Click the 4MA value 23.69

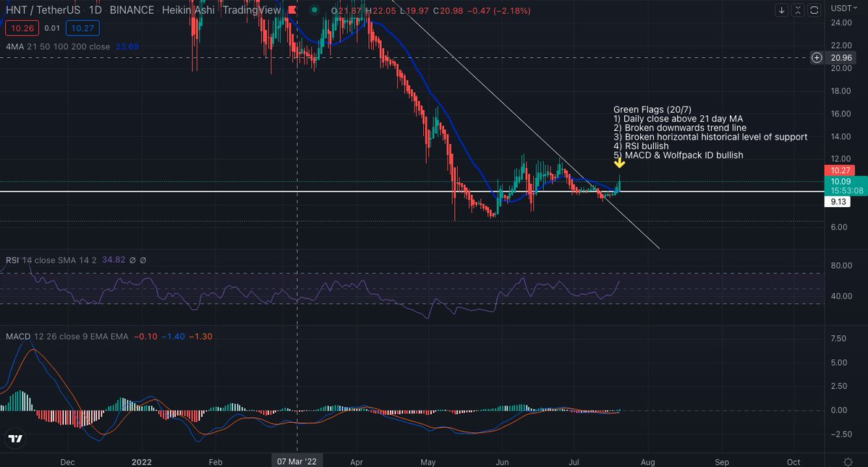pos(126,47)
